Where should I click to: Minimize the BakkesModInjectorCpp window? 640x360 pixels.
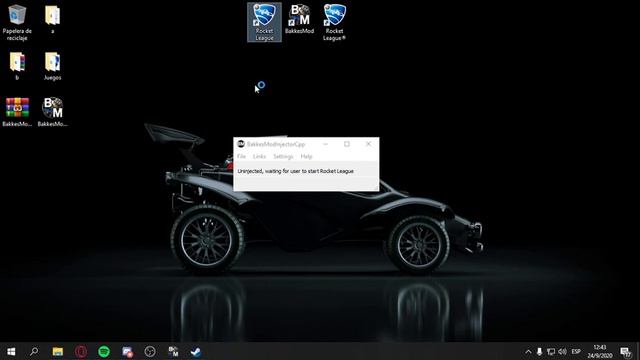[x=325, y=144]
